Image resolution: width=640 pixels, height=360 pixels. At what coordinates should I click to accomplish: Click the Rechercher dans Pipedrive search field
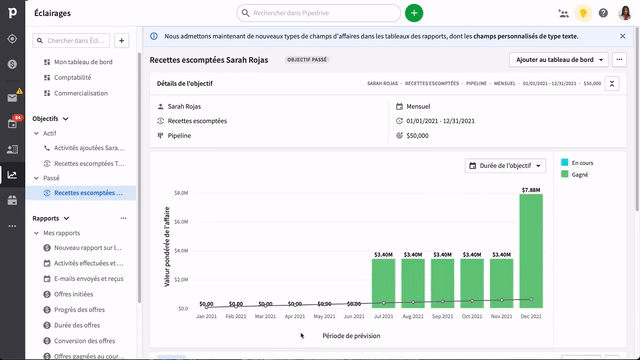click(x=318, y=13)
